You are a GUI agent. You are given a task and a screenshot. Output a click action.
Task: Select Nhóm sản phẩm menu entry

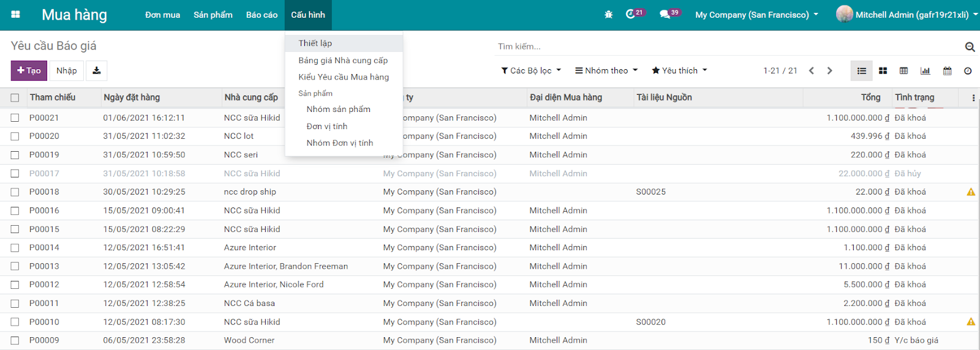344,110
